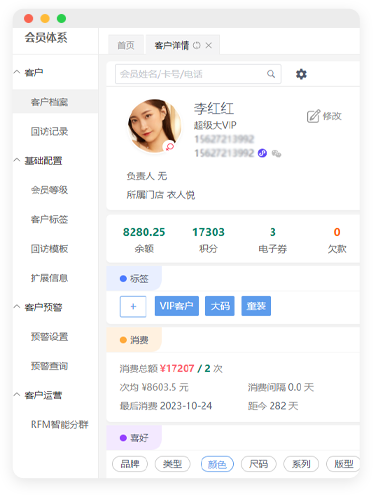373x495 pixels.
Task: View the 8280.25 余额 balance
Action: pos(144,239)
